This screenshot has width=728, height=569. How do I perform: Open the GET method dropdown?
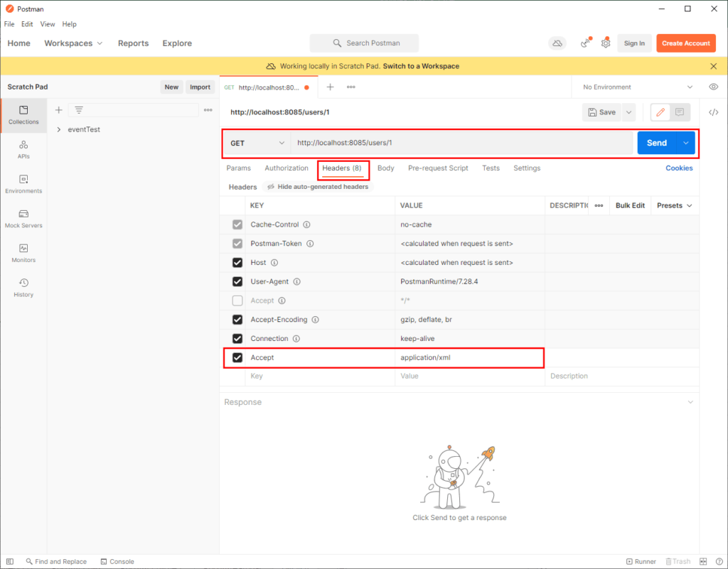click(257, 143)
